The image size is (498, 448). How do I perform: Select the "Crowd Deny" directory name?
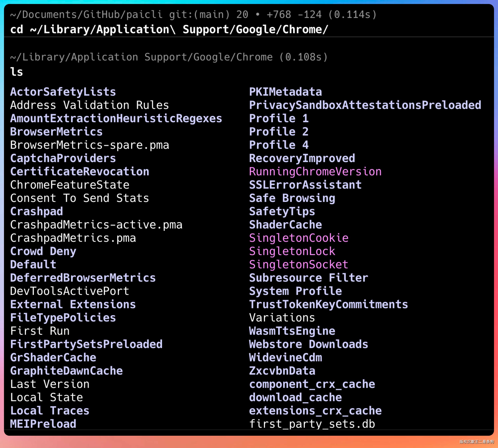click(x=43, y=251)
